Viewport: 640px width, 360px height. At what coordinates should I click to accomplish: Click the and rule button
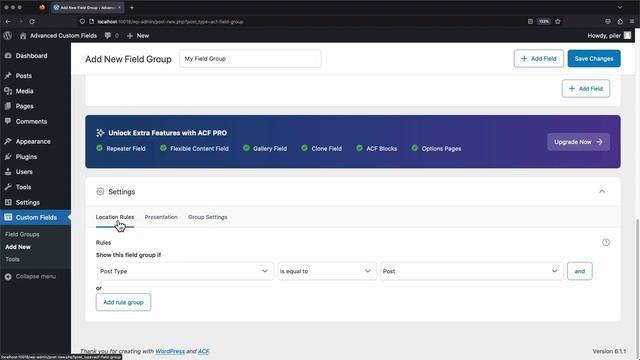tap(580, 271)
